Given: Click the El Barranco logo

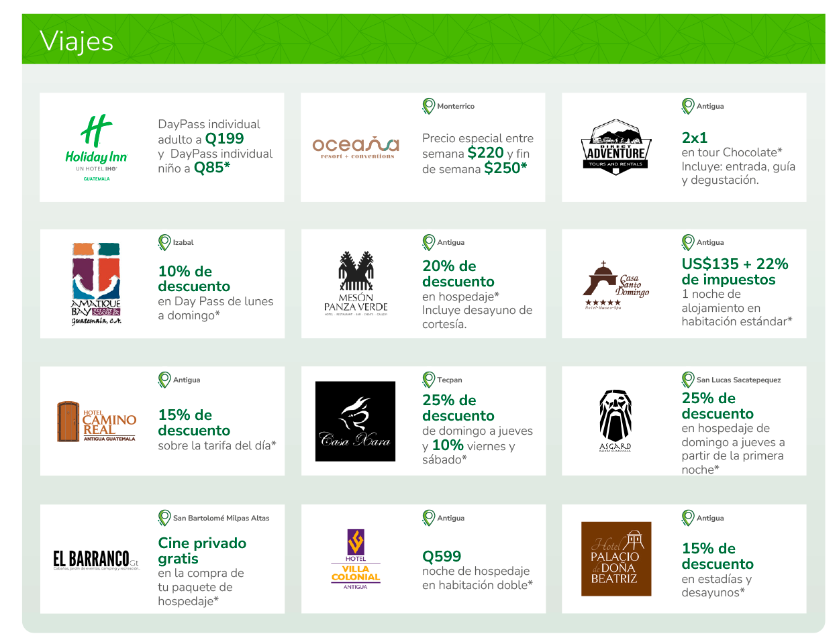Looking at the screenshot, I should pos(96,559).
